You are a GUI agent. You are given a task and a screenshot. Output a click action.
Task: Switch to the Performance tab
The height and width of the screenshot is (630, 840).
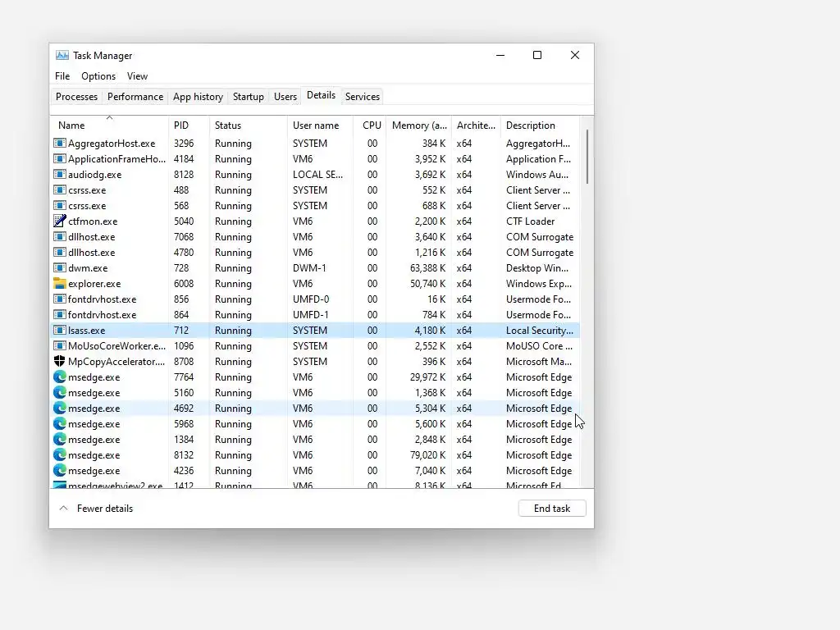135,97
